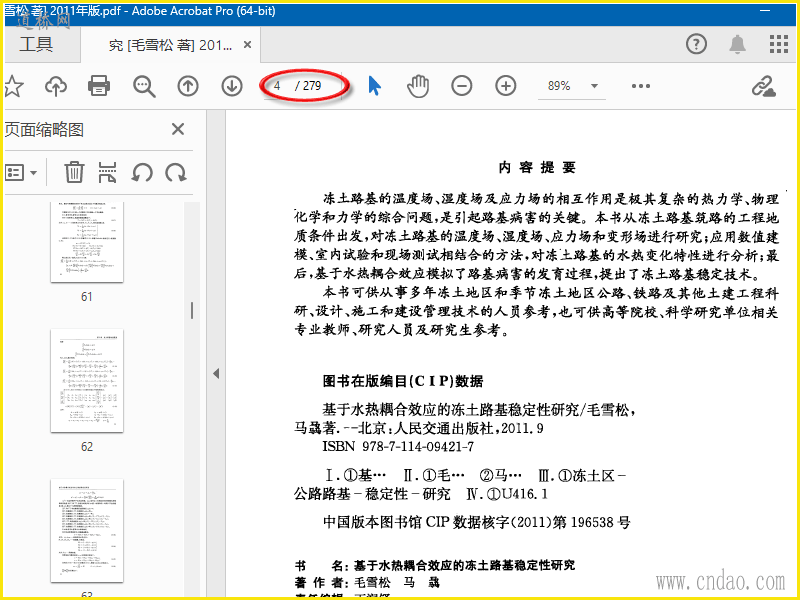Go to previous page with up arrow

pos(188,86)
